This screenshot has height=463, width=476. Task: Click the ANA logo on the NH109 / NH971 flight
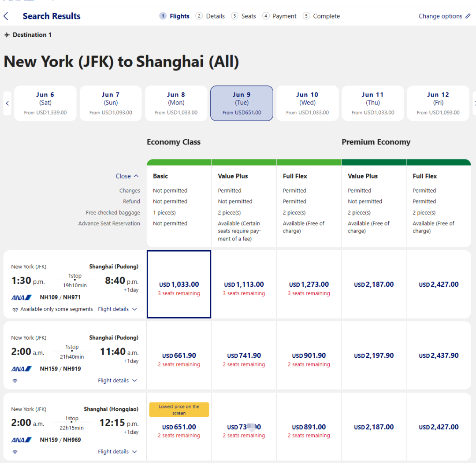[x=22, y=297]
